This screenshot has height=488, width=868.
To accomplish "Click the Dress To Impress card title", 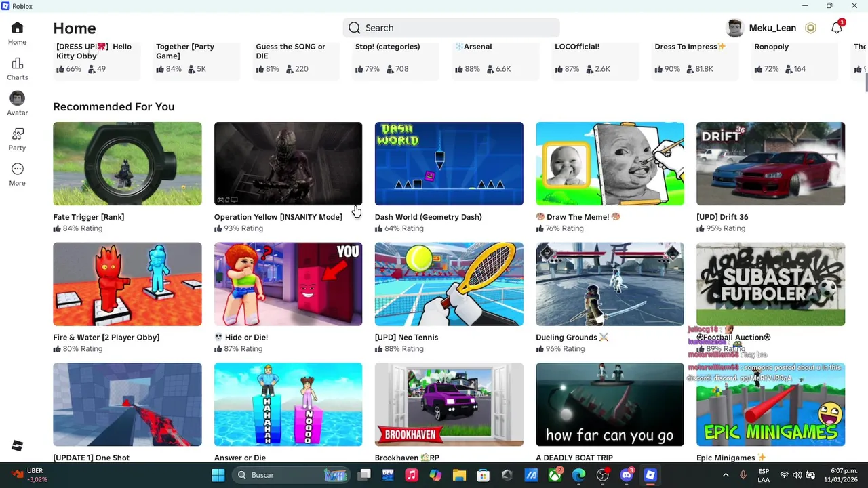I will [690, 47].
